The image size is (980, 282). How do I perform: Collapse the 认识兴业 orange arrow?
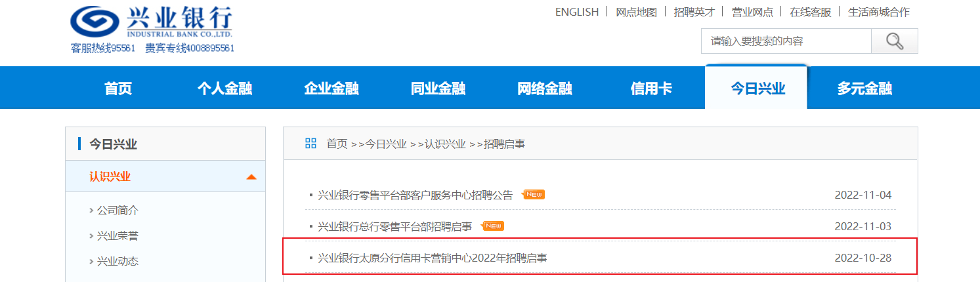click(x=251, y=177)
